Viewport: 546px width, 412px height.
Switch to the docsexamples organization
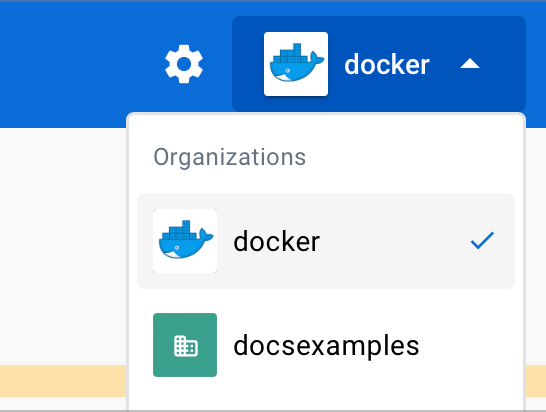pos(326,345)
